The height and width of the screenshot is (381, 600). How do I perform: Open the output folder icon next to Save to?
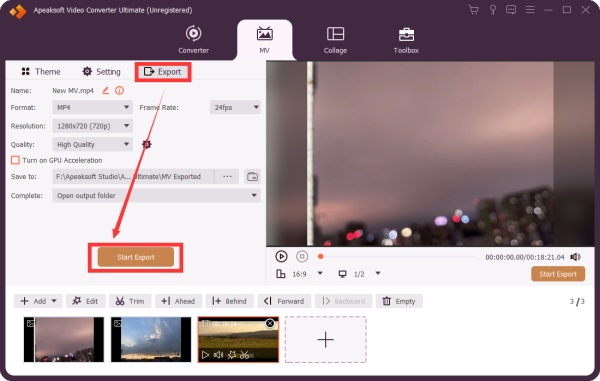coord(253,177)
